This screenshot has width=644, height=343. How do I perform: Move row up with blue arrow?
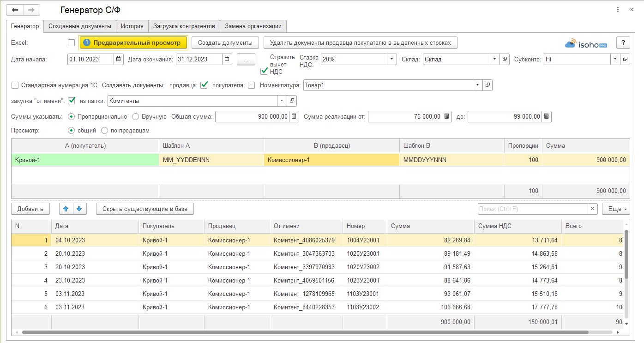66,209
